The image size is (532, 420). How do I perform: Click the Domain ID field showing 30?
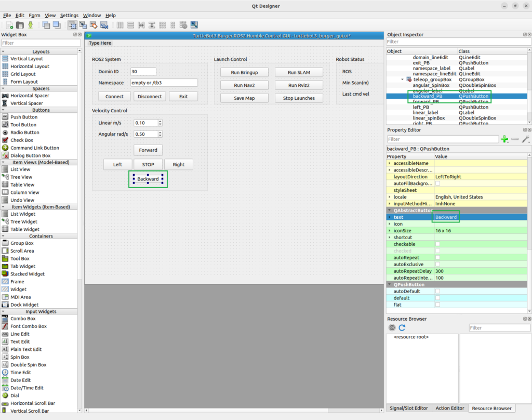143,72
